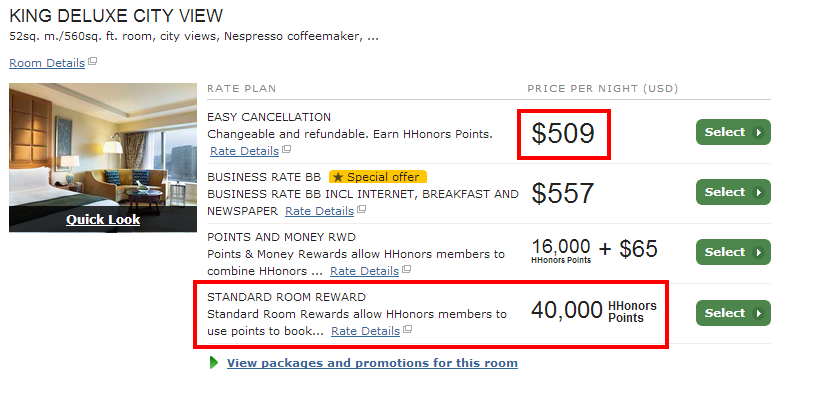Open Rate Details for Easy Cancellation

(244, 151)
